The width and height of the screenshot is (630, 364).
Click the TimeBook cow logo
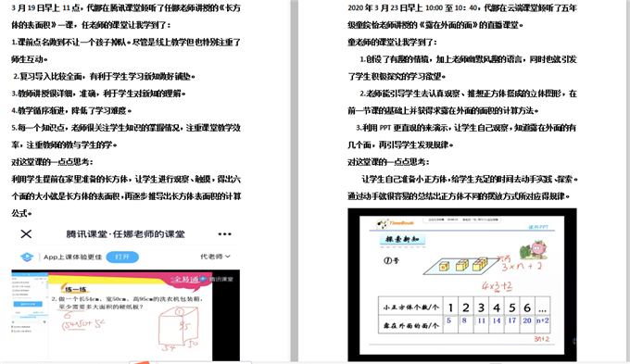point(381,224)
